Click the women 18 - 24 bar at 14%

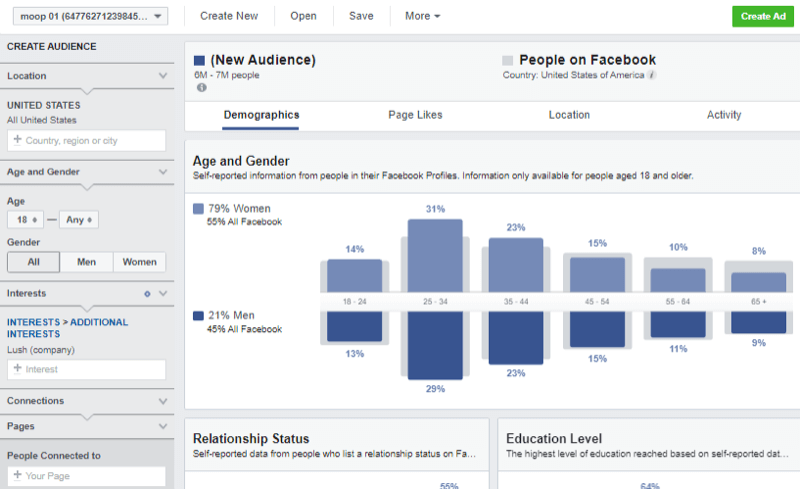355,276
